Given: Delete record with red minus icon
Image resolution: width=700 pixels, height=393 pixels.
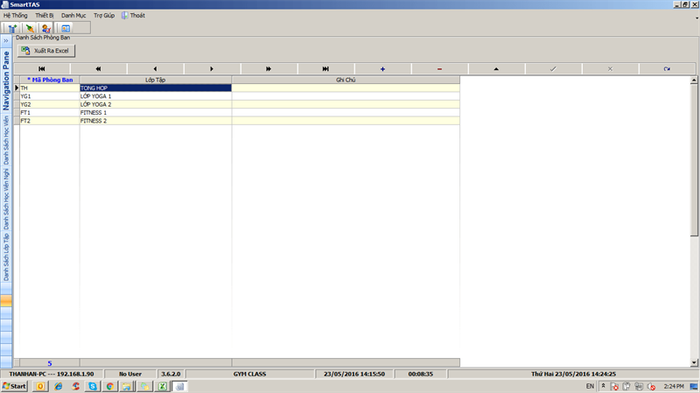Looking at the screenshot, I should coord(439,69).
